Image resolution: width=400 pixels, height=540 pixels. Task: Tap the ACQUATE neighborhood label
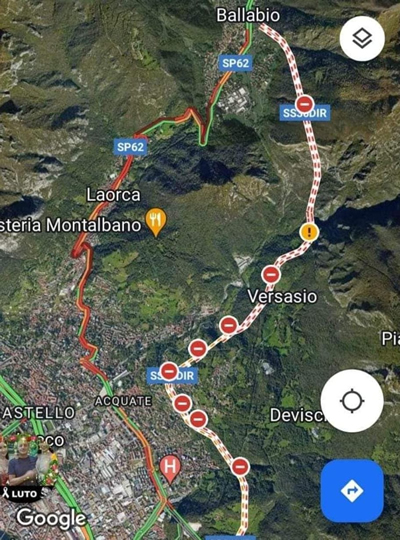[123, 401]
